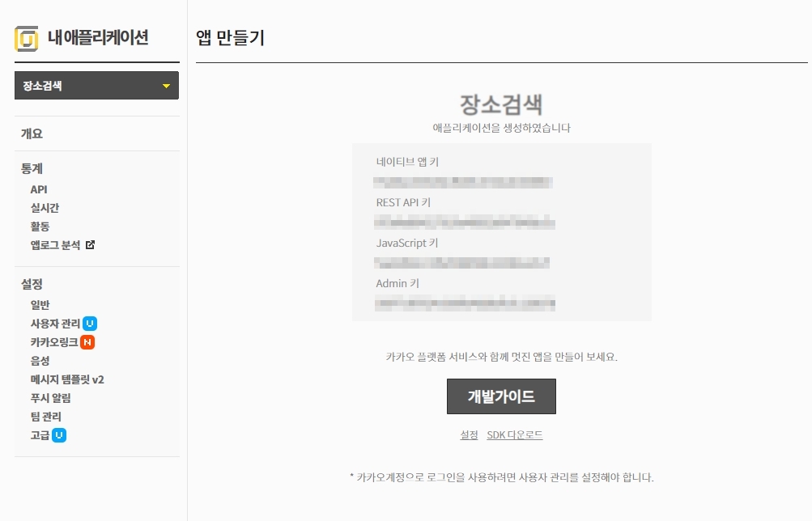Open 음성 settings
Image resolution: width=812 pixels, height=521 pixels.
click(x=40, y=361)
